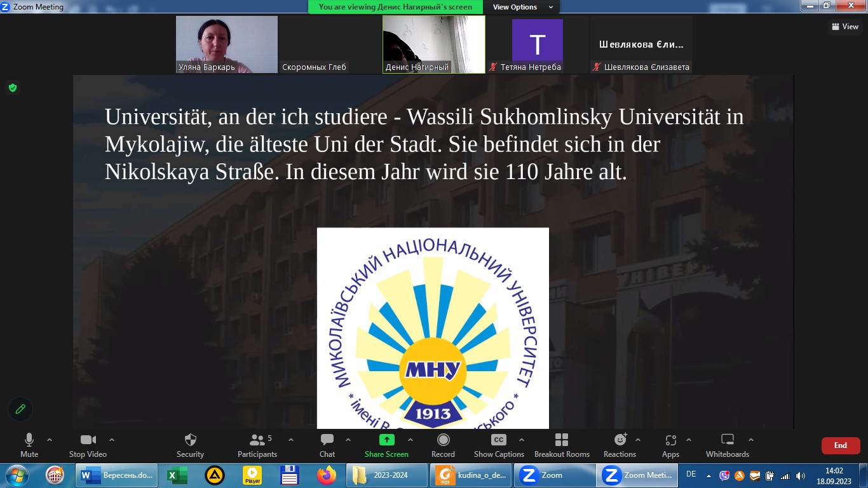Select Шевлякова Єлизавета participant tile
The image size is (868, 488).
pos(641,44)
